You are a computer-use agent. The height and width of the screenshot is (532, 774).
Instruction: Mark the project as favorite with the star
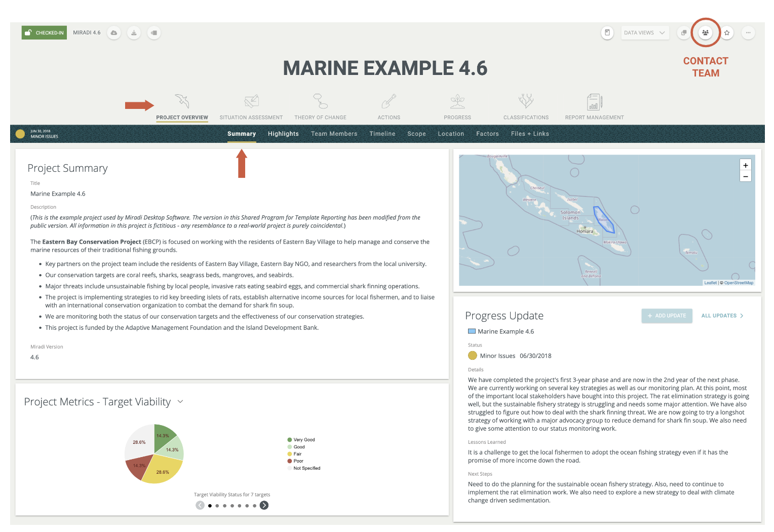tap(727, 32)
